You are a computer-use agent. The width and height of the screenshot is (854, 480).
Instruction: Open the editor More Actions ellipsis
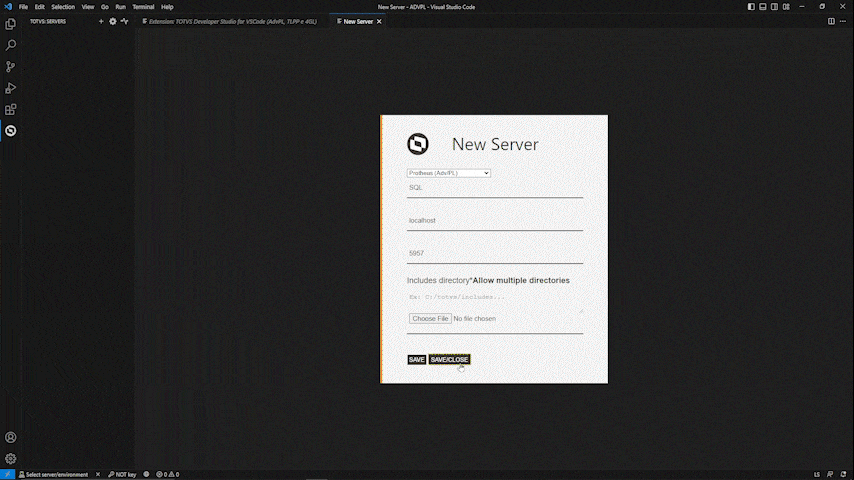pos(843,21)
